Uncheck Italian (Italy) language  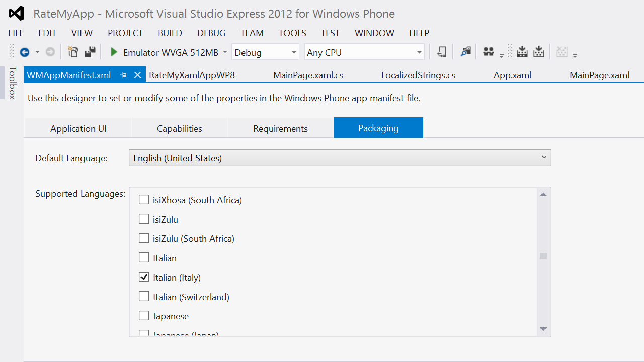(144, 277)
